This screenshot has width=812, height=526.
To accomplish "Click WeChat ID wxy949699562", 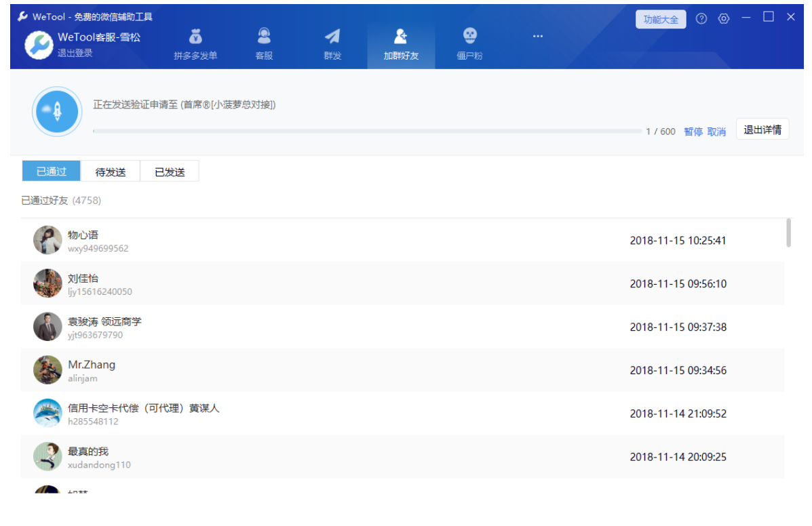I will (x=98, y=249).
